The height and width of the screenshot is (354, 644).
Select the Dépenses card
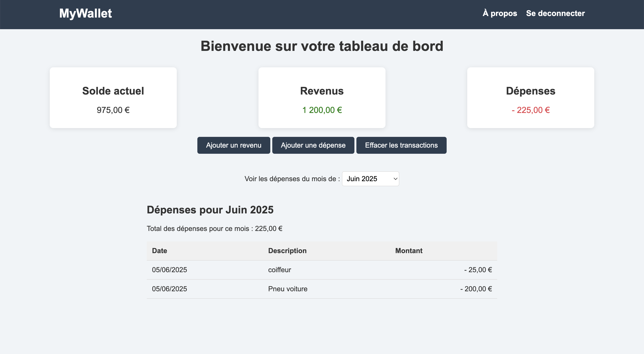click(530, 98)
